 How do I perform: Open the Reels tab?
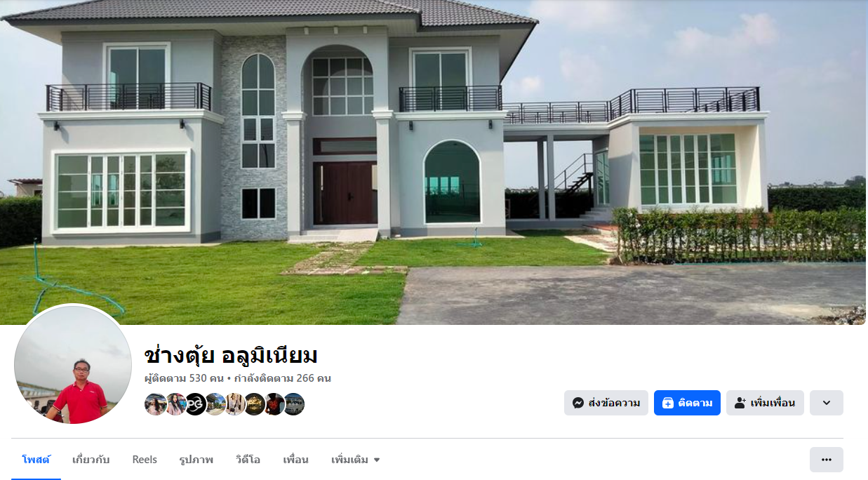click(x=145, y=460)
